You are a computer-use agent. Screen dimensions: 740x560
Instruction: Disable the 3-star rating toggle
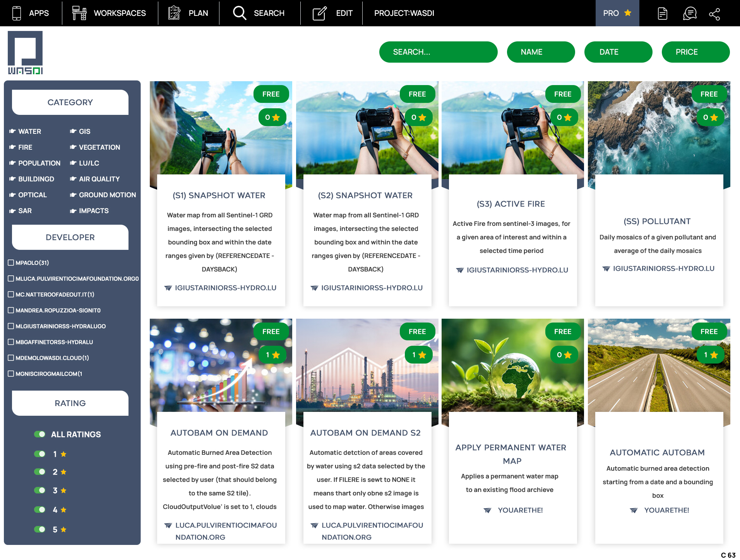coord(39,490)
